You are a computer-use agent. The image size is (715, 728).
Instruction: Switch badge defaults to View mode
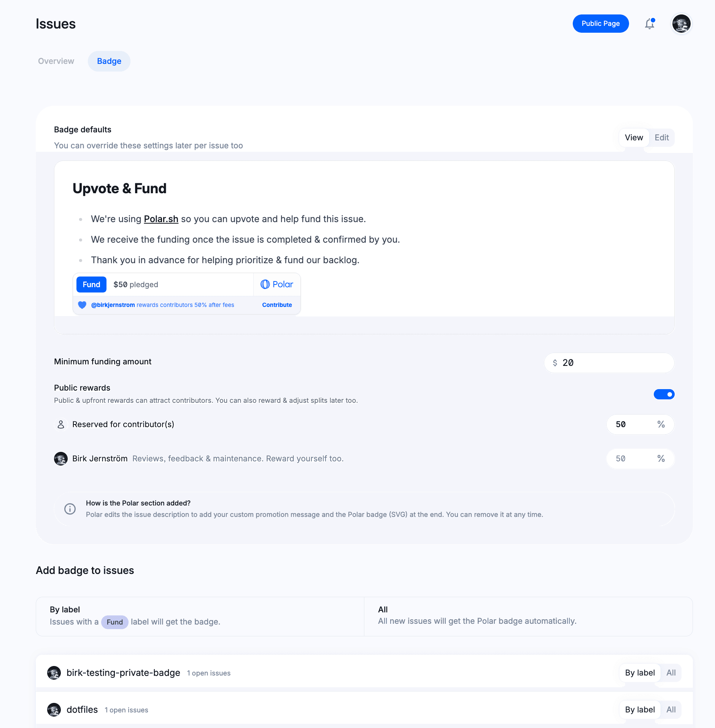point(634,138)
